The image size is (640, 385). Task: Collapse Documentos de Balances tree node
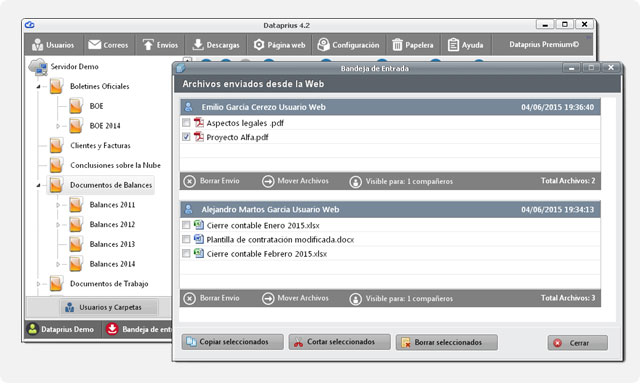coord(38,185)
